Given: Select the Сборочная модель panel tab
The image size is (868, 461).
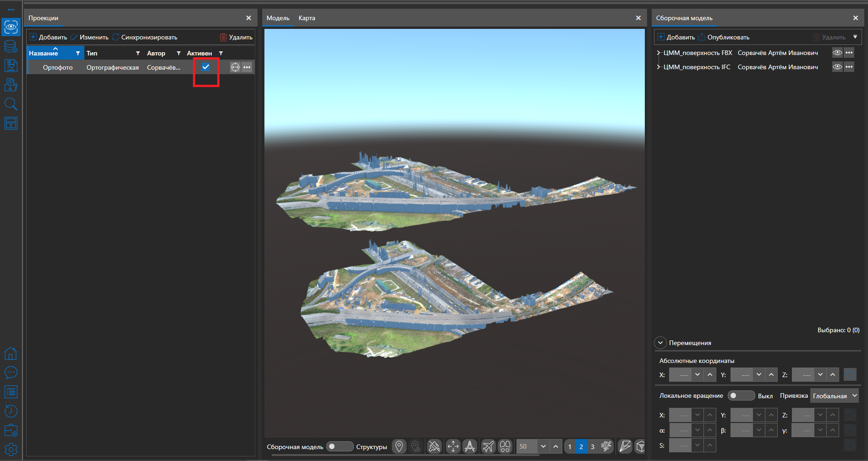Looking at the screenshot, I should [x=684, y=18].
